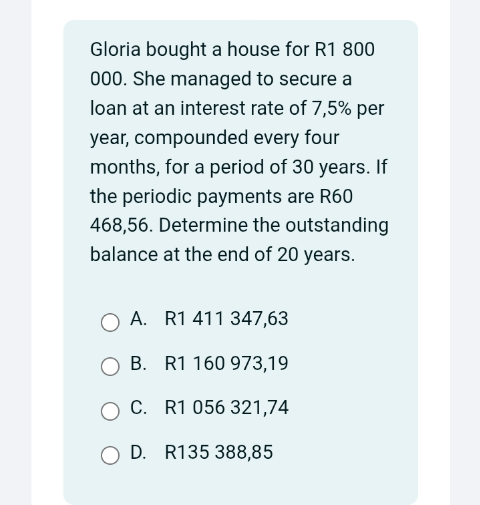Click the letter label 'A.'

138,318
